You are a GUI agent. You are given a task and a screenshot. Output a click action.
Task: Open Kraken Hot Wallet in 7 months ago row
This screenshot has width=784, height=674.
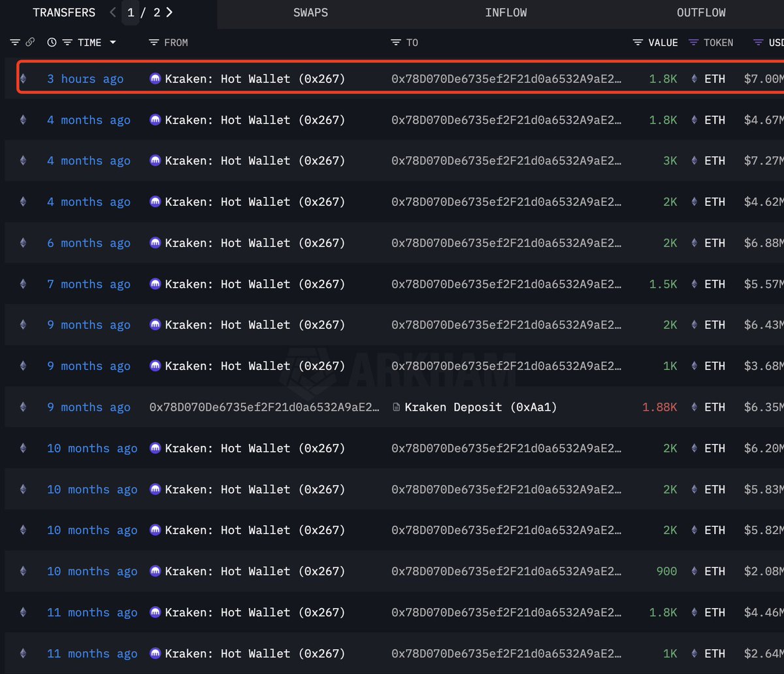(255, 284)
